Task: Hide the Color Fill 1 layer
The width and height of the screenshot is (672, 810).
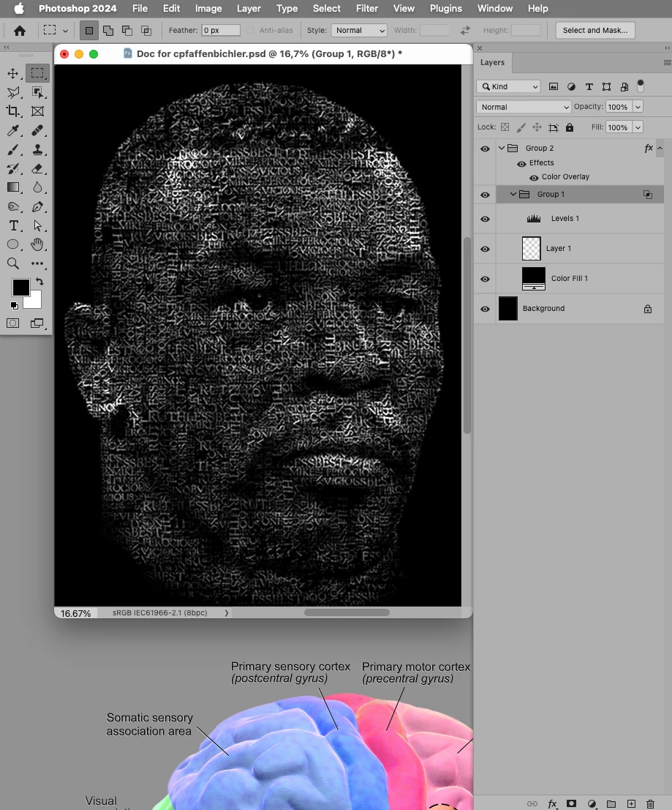Action: pyautogui.click(x=485, y=279)
